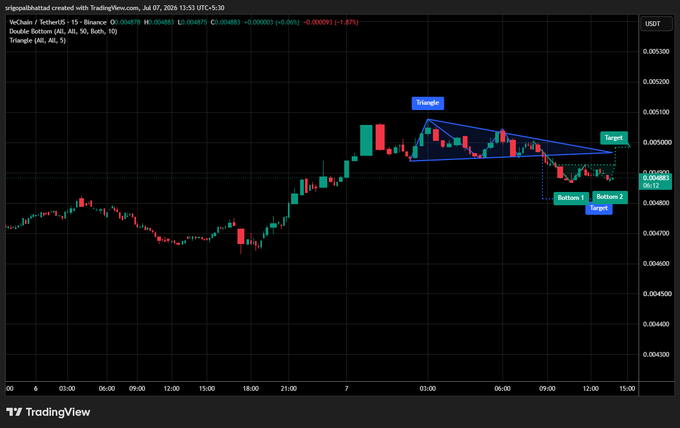This screenshot has width=680, height=428.
Task: Select the Bottom 2 label
Action: coord(610,197)
